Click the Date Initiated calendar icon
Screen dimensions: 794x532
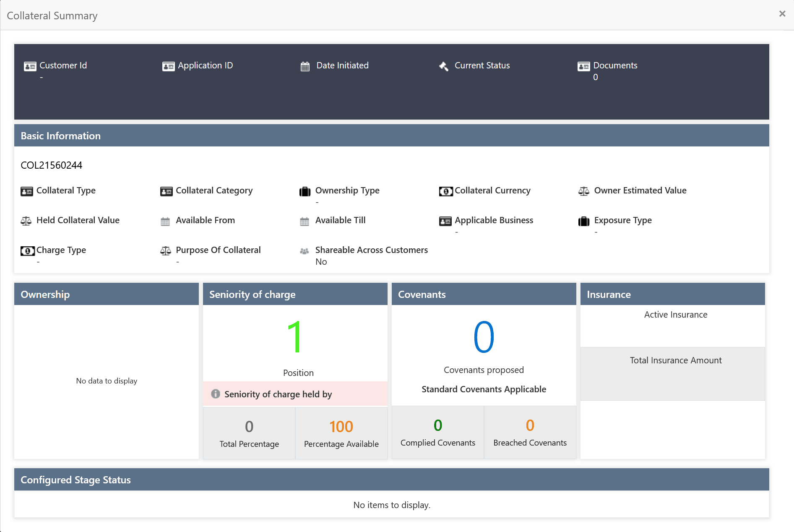click(305, 66)
